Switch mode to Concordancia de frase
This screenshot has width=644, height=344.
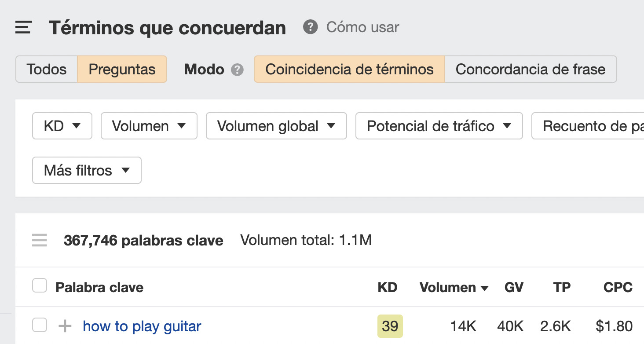point(530,70)
